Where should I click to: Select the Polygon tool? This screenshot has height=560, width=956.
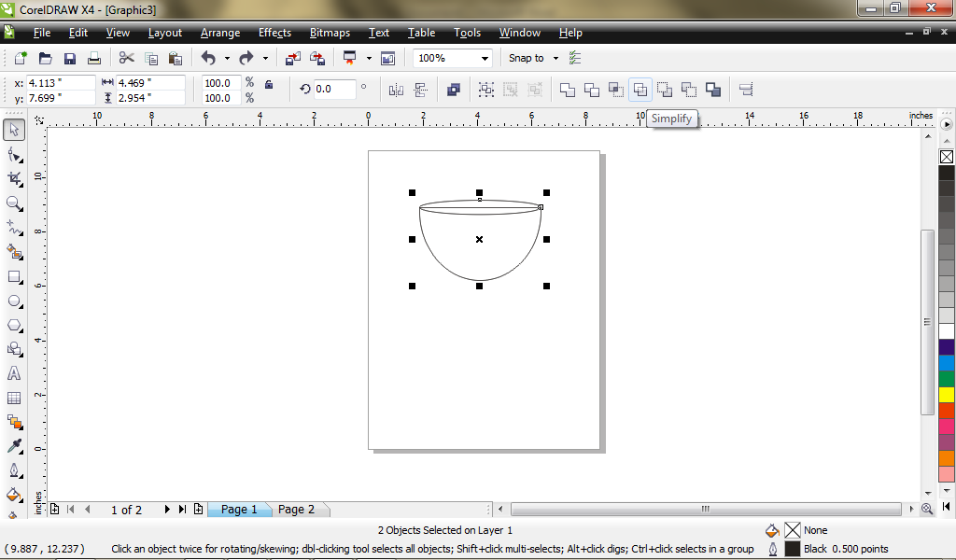[x=14, y=326]
